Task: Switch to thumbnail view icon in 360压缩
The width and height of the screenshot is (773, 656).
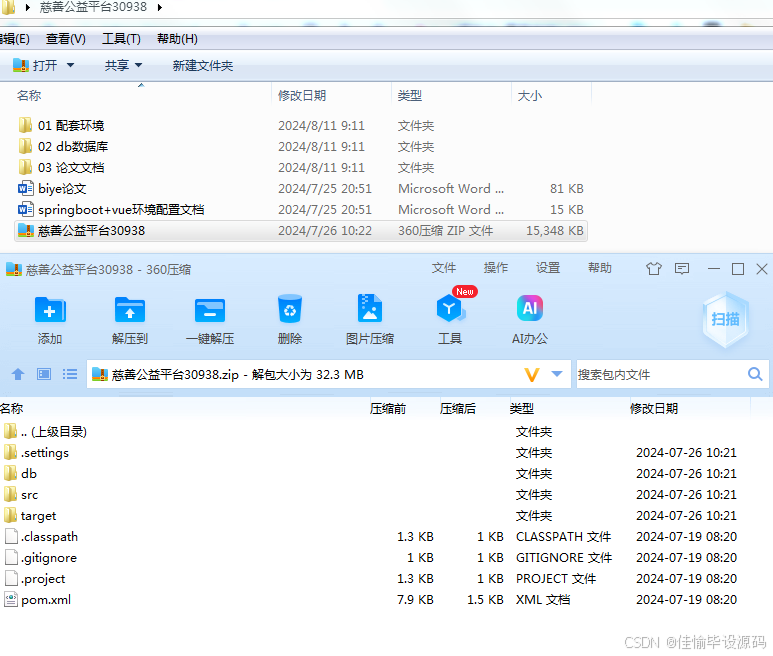Action: tap(44, 374)
